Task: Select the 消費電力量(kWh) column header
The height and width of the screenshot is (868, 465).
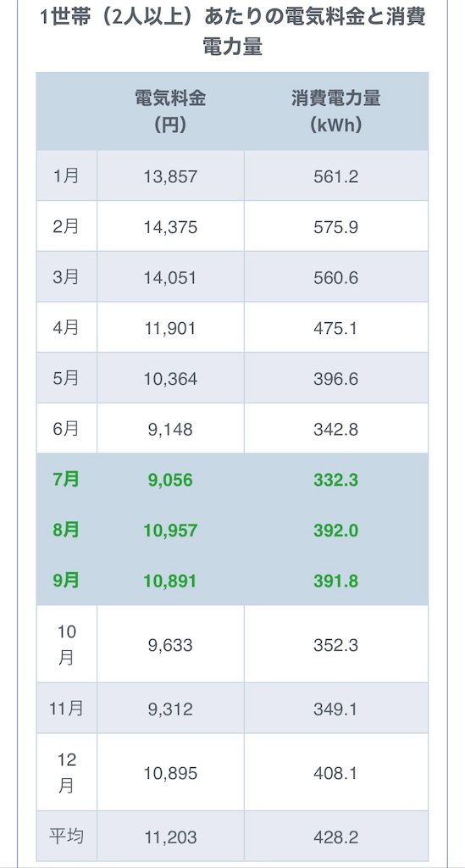Action: coord(336,112)
